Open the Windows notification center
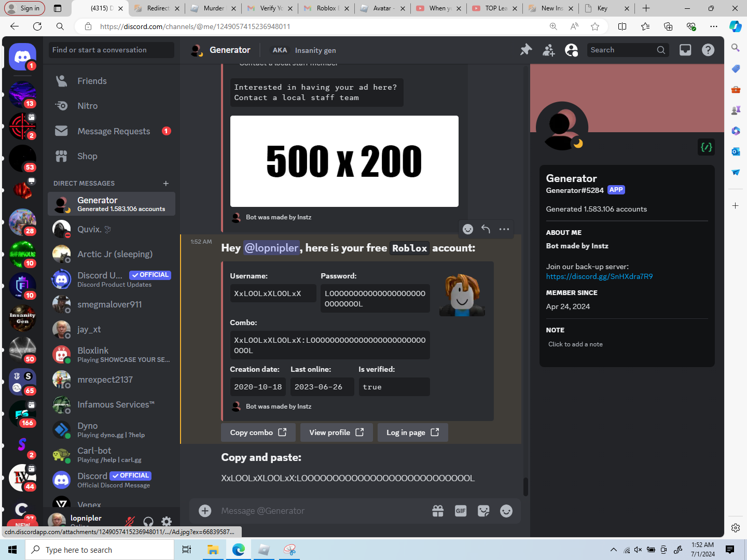The width and height of the screenshot is (747, 560). pos(730,550)
